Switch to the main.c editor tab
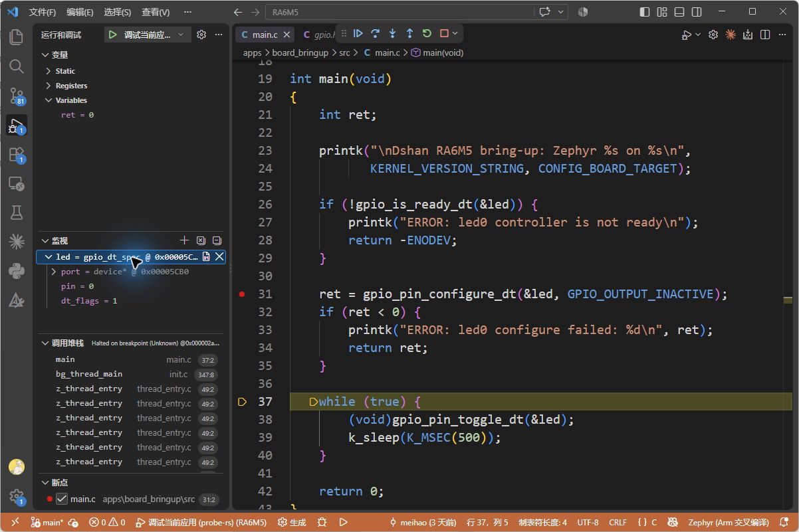The width and height of the screenshot is (799, 532). tap(265, 35)
